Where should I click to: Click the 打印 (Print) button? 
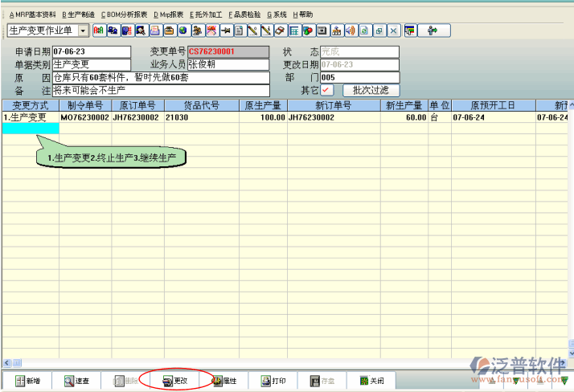(x=273, y=381)
